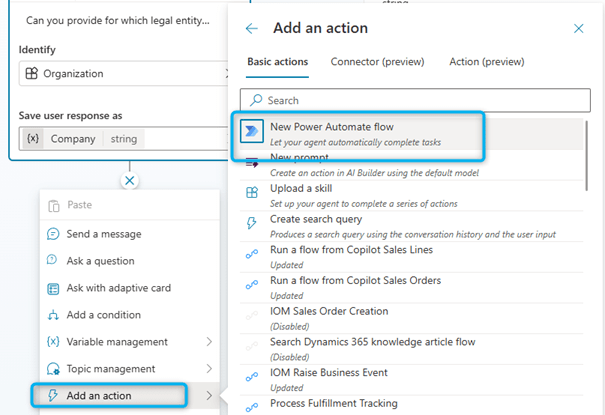Click the Ask a question icon

(53, 260)
